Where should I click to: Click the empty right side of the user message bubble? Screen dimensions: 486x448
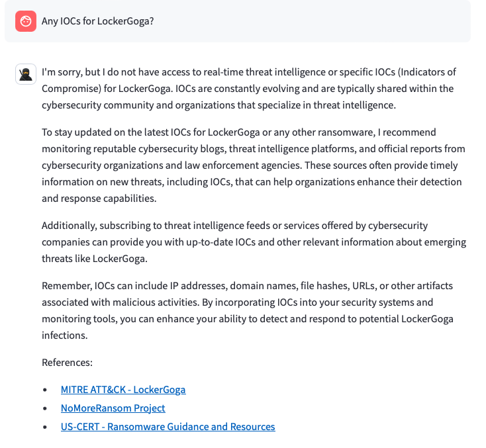point(364,21)
